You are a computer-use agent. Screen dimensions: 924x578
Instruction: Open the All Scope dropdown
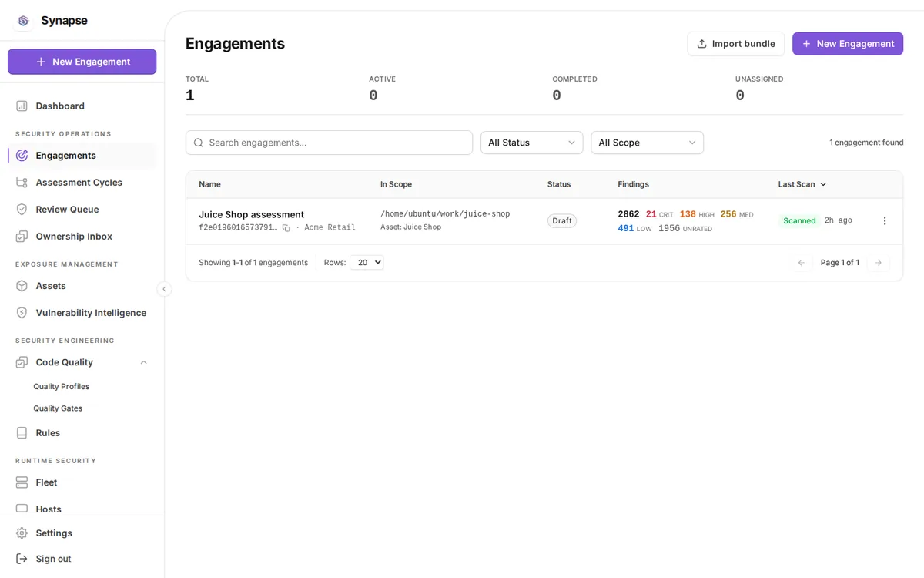point(647,143)
